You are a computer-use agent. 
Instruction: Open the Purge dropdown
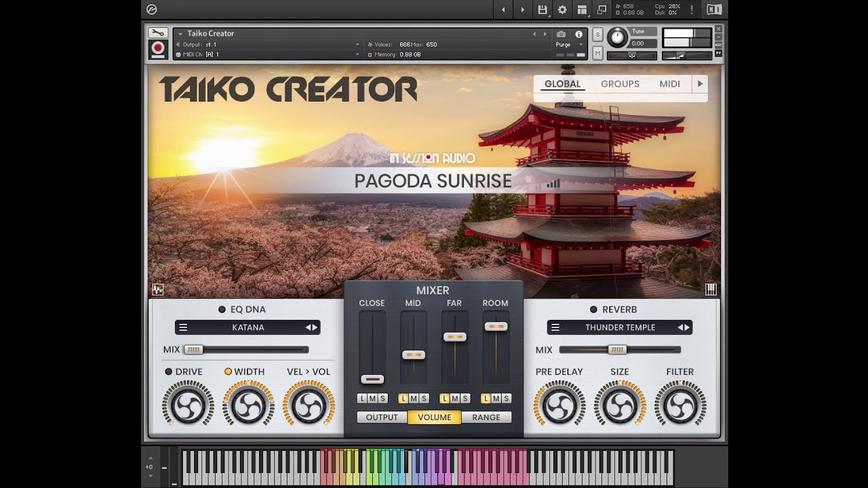coord(569,45)
